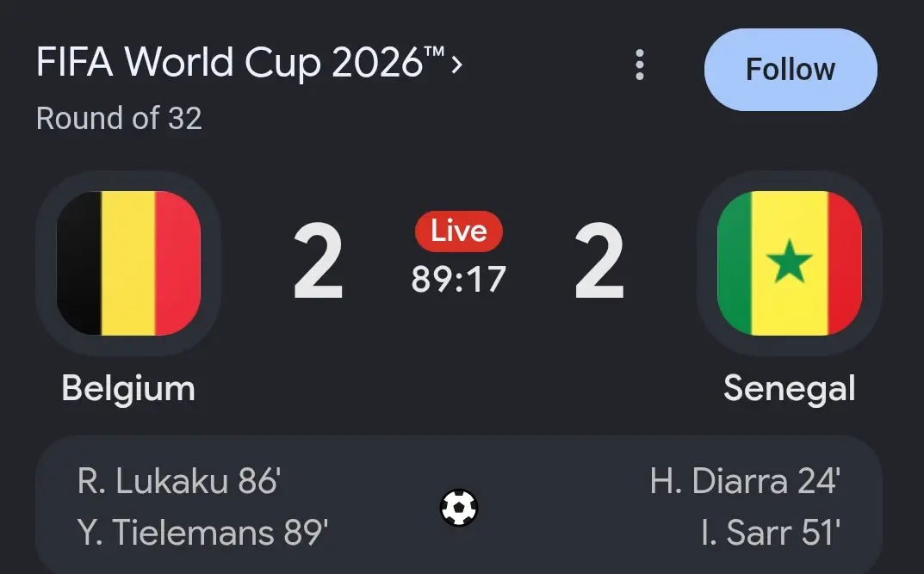
Task: Select R. Lukaku 86' goal entry
Action: [179, 481]
